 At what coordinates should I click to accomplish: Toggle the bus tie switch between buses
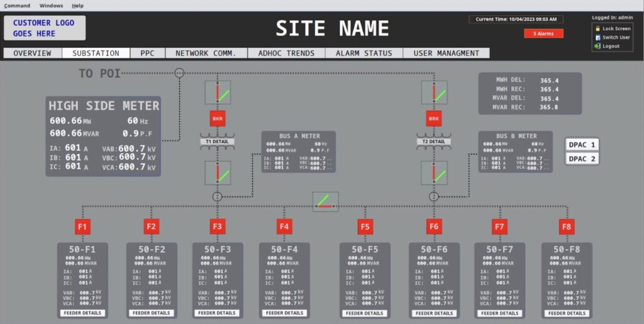(326, 201)
